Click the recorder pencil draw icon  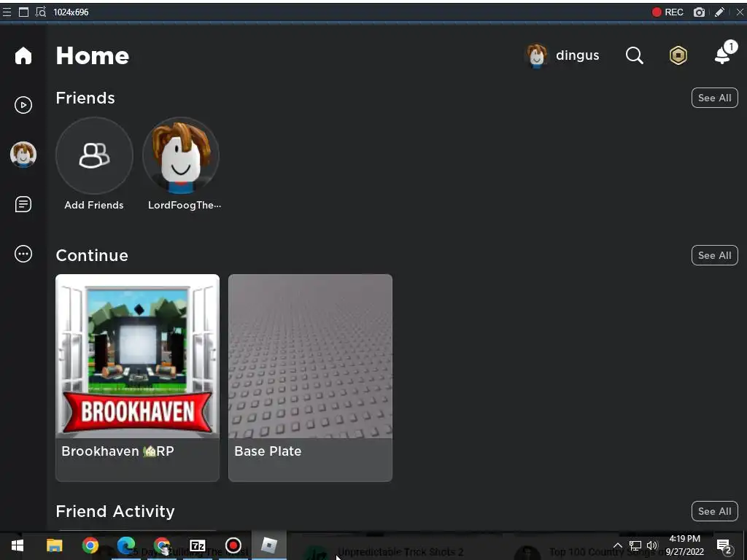coord(719,12)
